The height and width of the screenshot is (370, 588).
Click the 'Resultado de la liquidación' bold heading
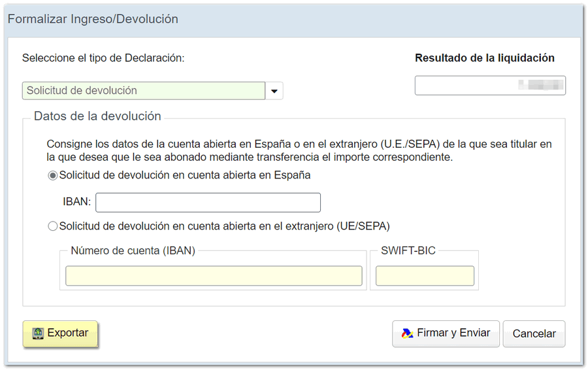pyautogui.click(x=484, y=58)
